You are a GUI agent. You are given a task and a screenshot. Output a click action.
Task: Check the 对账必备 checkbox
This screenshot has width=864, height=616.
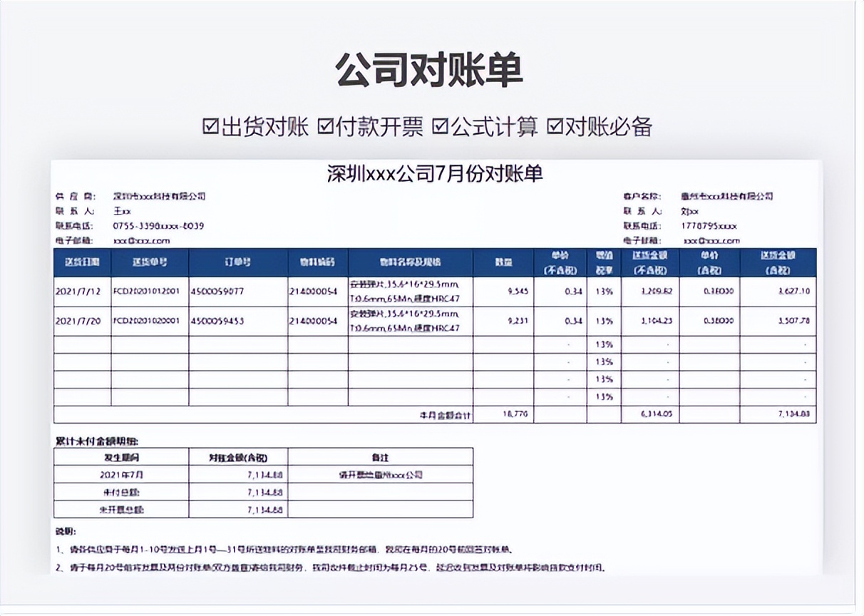[x=556, y=126]
